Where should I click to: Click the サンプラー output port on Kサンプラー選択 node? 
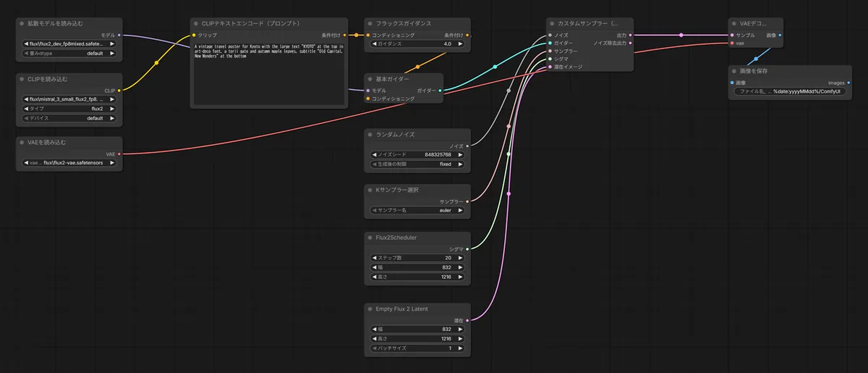click(468, 201)
